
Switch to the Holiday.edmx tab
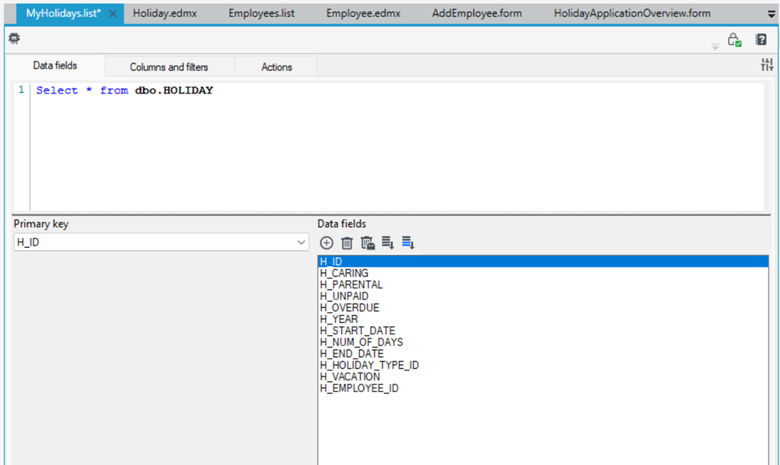tap(165, 13)
